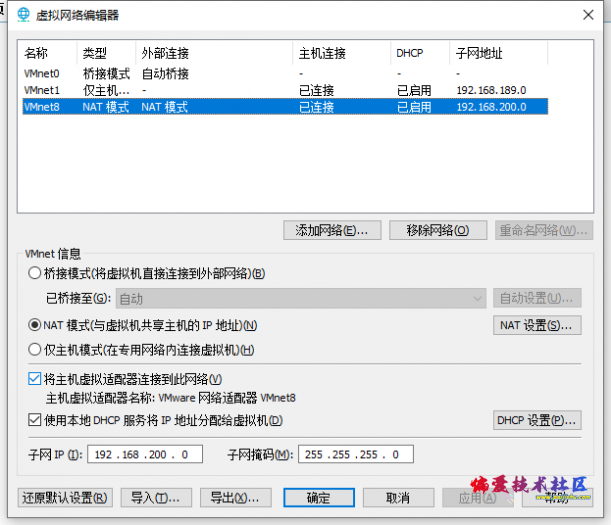Click the 还原默认设置 button

click(65, 498)
